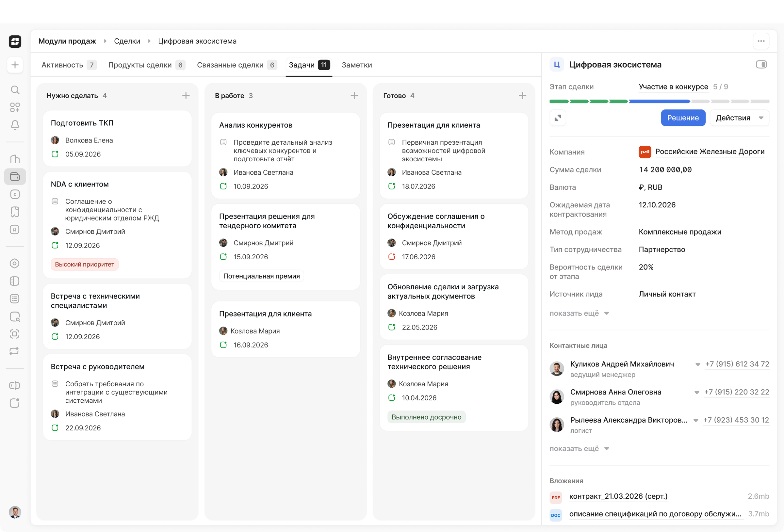784x532 pixels.
Task: Open dropdown arrow next to Смирнова Анна Олеговна
Action: [x=697, y=392]
